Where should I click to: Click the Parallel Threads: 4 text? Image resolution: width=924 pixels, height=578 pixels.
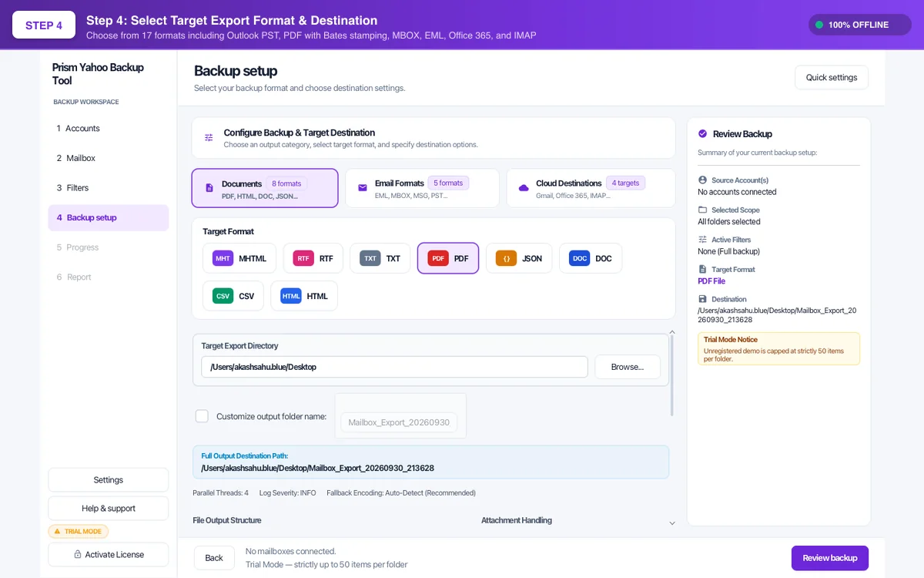click(220, 493)
